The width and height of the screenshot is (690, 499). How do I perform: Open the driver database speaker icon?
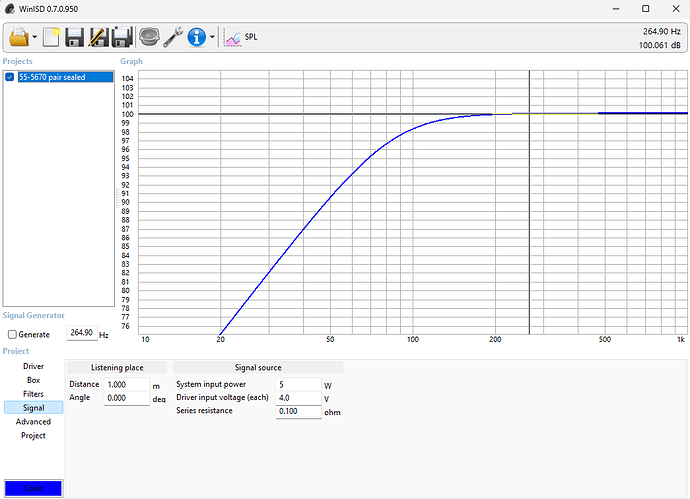point(149,38)
